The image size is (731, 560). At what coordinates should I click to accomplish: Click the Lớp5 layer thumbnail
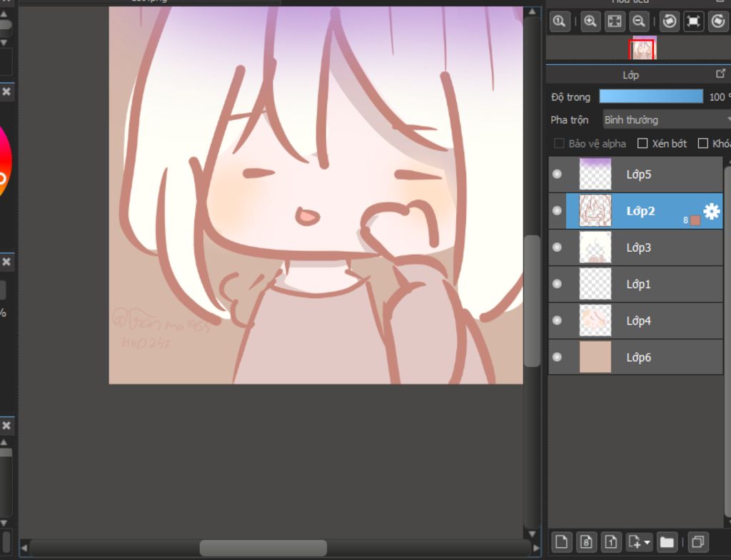pos(595,174)
